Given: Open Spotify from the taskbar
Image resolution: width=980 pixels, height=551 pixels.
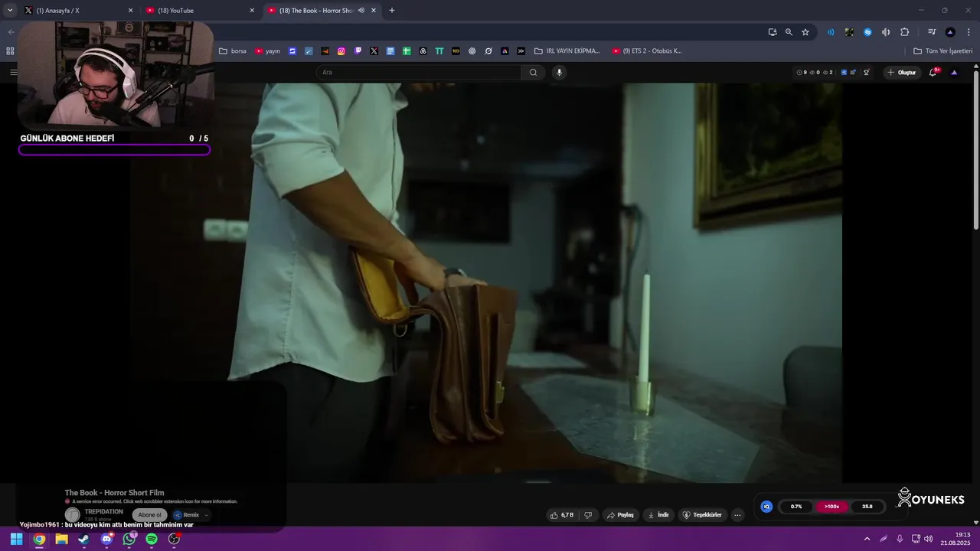Looking at the screenshot, I should pyautogui.click(x=152, y=539).
